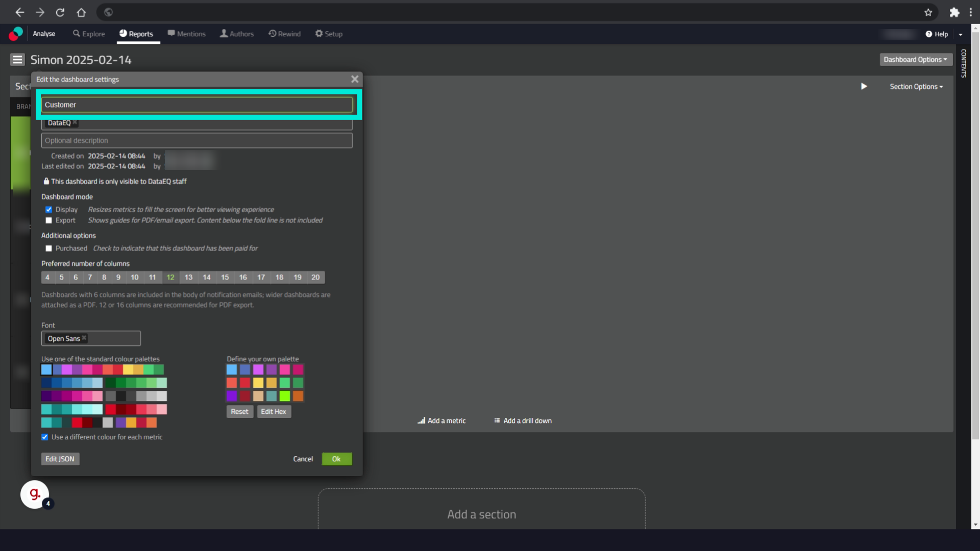The width and height of the screenshot is (980, 551).
Task: Go to the Mentions tab
Action: pos(186,34)
